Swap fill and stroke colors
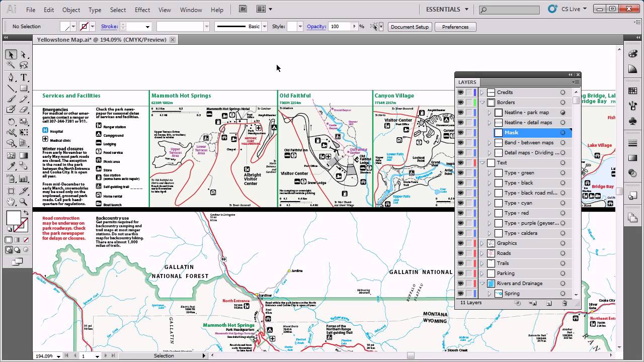The image size is (644, 362). [26, 213]
